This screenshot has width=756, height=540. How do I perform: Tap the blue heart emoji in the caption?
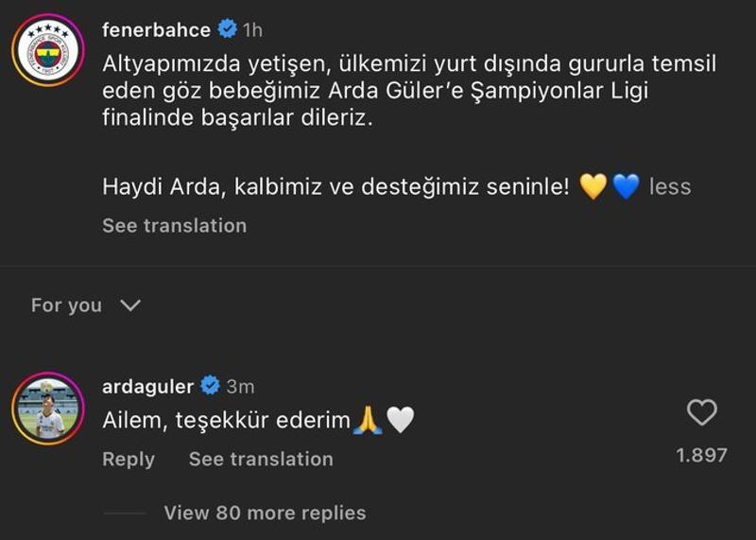(626, 186)
